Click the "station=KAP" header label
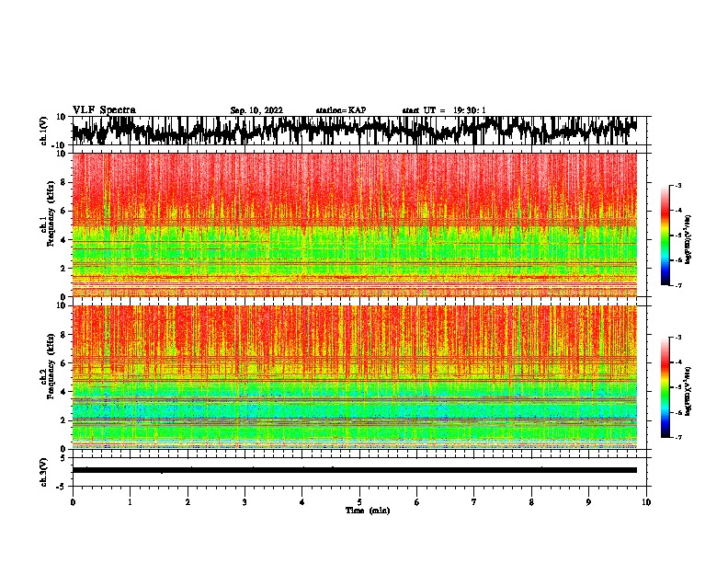This screenshot has height=563, width=728. click(x=341, y=110)
